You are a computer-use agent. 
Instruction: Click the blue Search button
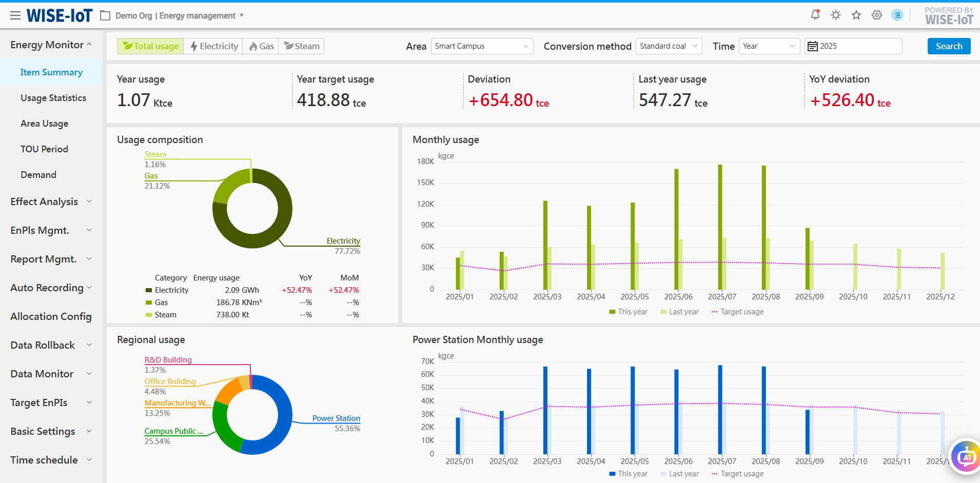[949, 46]
